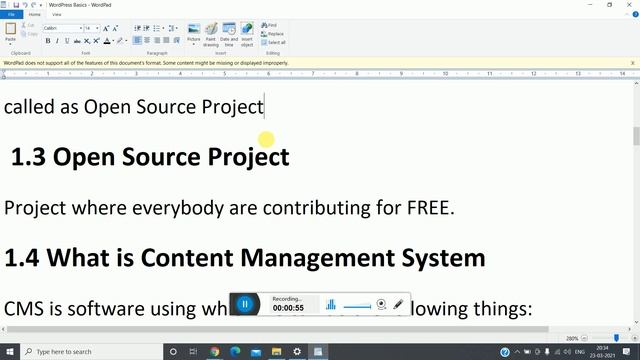
Task: Click the pencil annotate icon on the recording bar
Action: pos(398,304)
